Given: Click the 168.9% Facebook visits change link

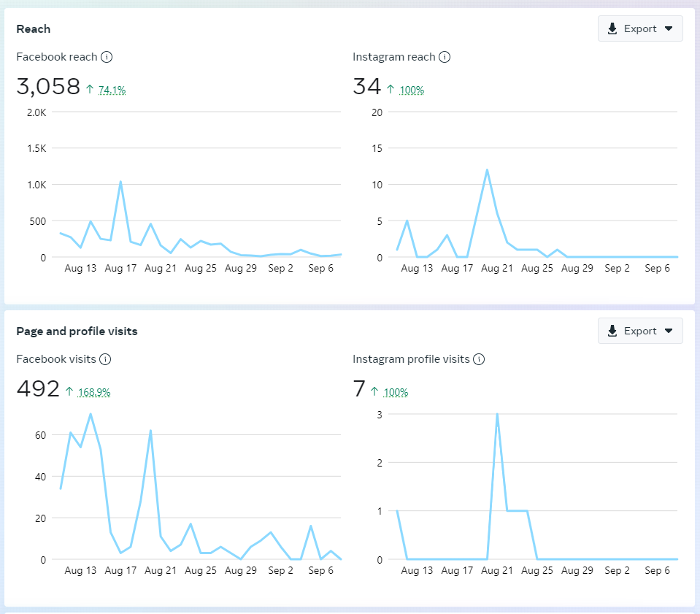Looking at the screenshot, I should [94, 392].
